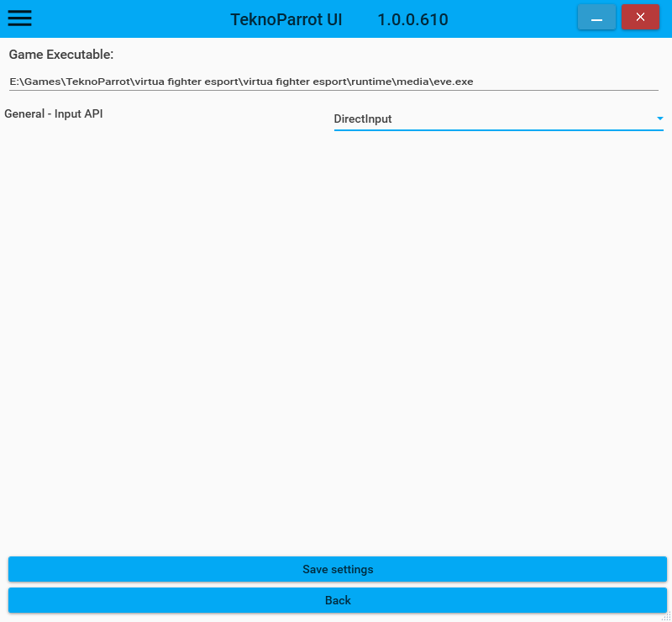The width and height of the screenshot is (672, 622).
Task: Close the TeknoParrot UI window
Action: coord(640,17)
